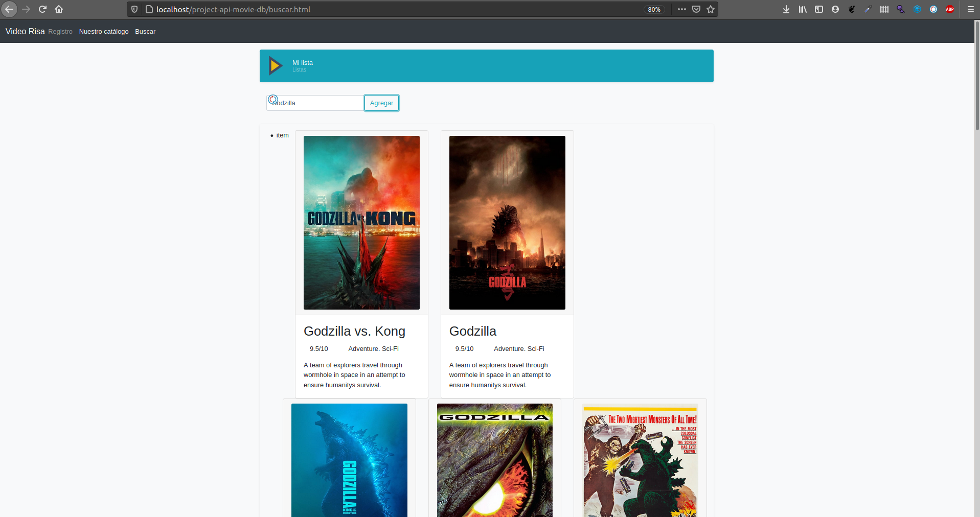This screenshot has height=517, width=980.
Task: Open the Downloads panel in the toolbar
Action: pyautogui.click(x=786, y=9)
